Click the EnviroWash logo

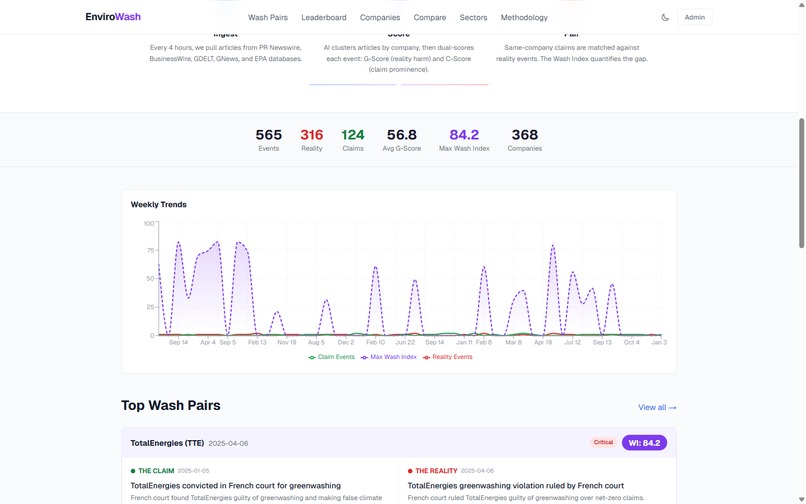tap(113, 17)
